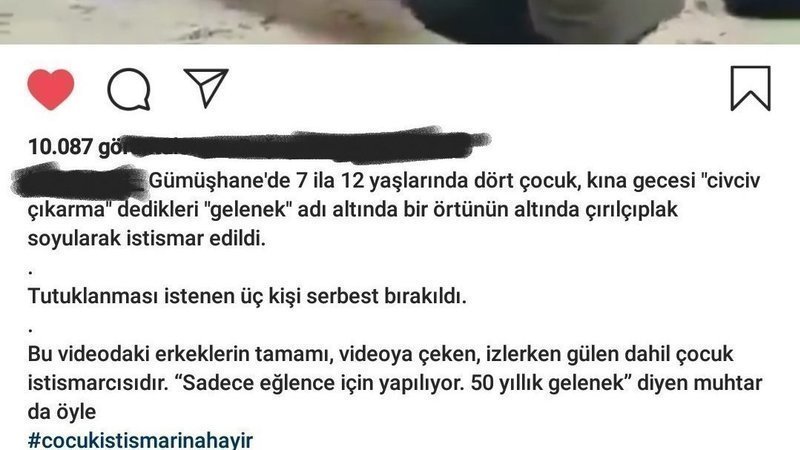Viewport: 800px width, 450px height.
Task: Tap the video preview above the icons
Action: pos(400,21)
